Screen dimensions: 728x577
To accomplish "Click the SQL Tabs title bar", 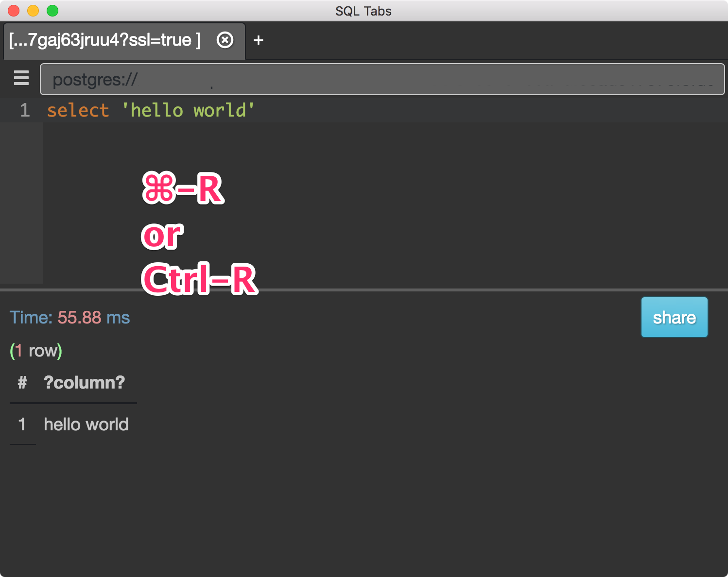I will click(363, 11).
